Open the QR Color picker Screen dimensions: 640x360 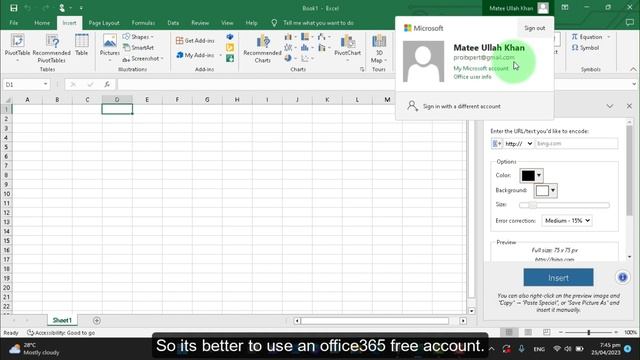(531, 176)
